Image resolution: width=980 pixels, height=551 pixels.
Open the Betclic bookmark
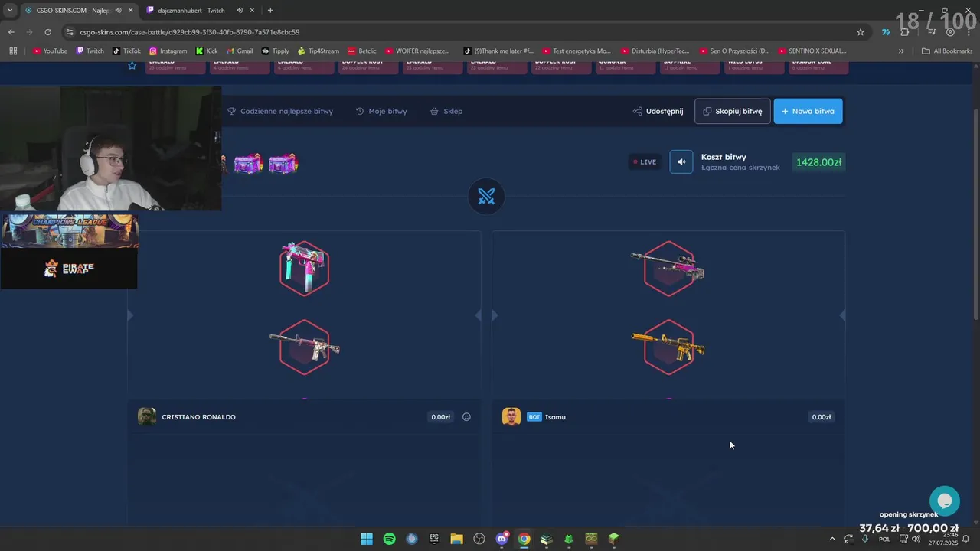pos(361,51)
